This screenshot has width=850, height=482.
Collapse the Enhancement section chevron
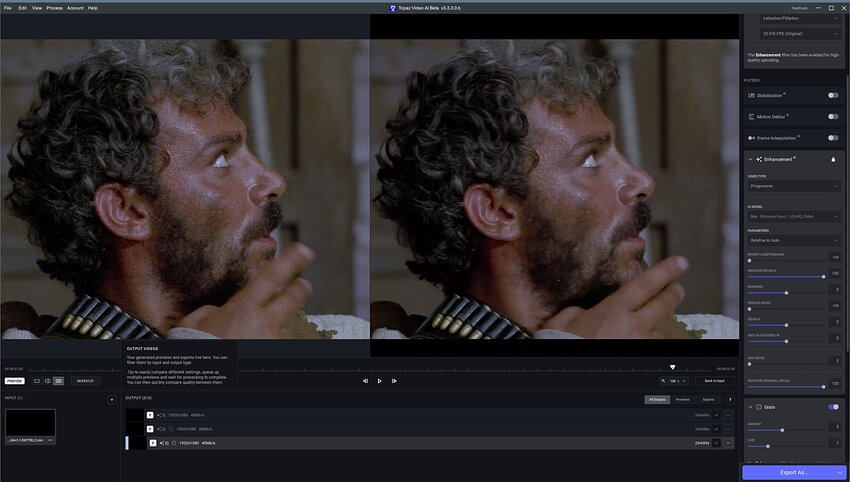pos(751,159)
